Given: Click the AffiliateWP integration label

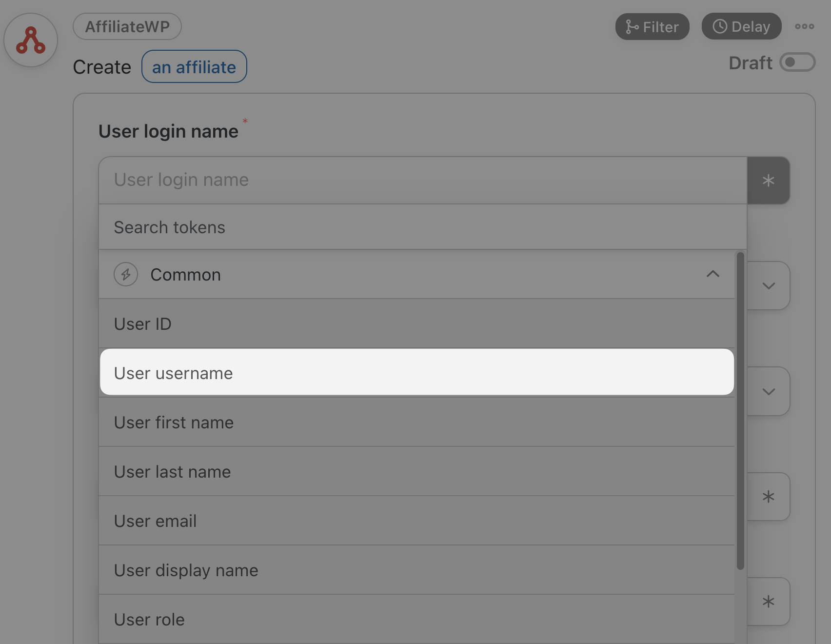Looking at the screenshot, I should (127, 26).
